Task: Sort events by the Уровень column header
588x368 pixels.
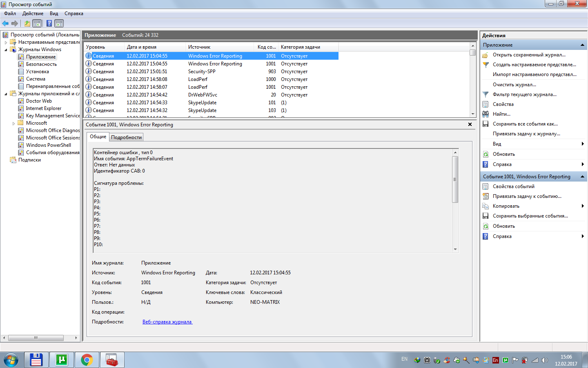Action: 104,47
